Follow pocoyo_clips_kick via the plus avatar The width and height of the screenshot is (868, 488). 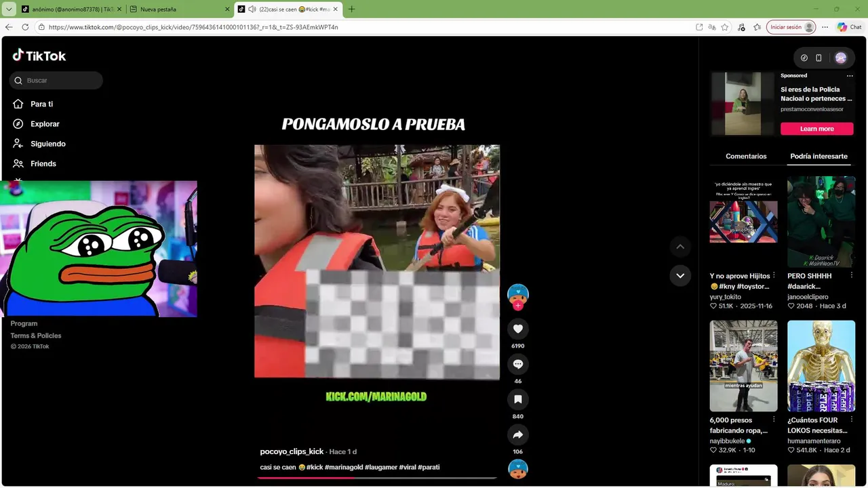(x=518, y=306)
